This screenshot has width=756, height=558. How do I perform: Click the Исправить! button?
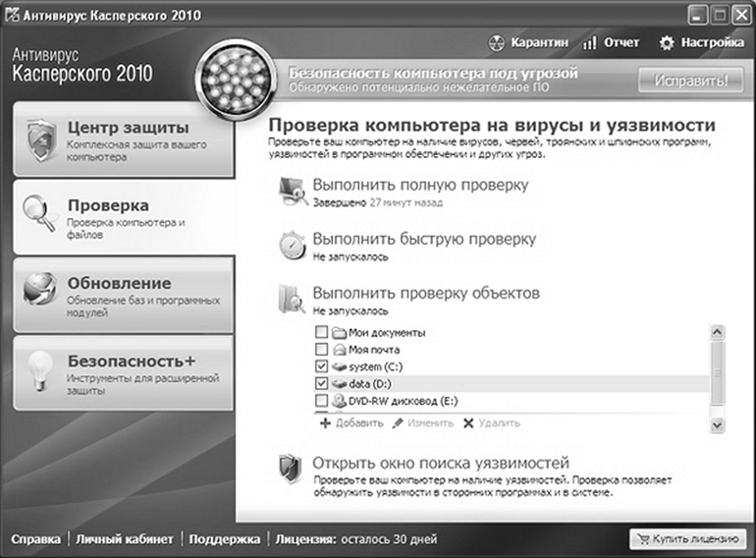[x=690, y=80]
